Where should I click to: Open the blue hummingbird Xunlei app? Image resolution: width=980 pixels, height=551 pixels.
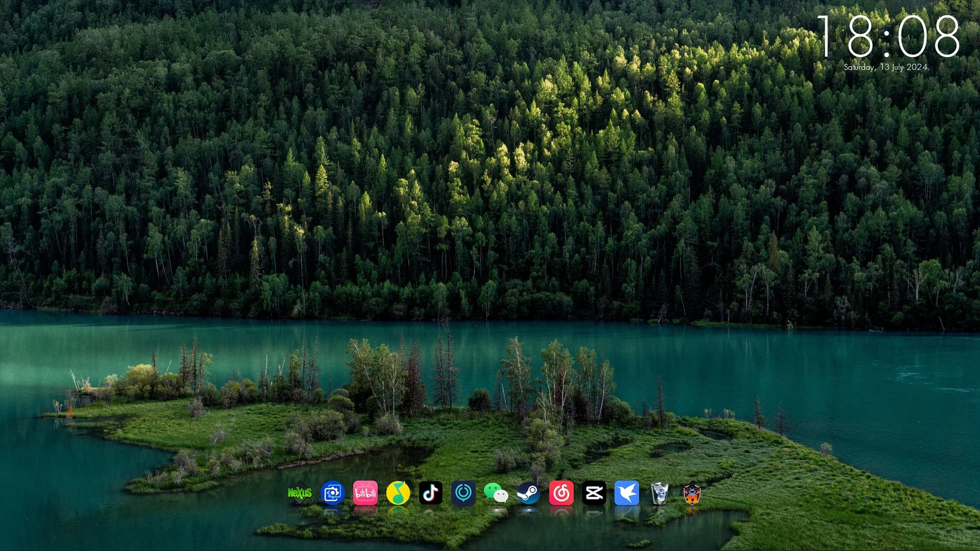coord(627,493)
